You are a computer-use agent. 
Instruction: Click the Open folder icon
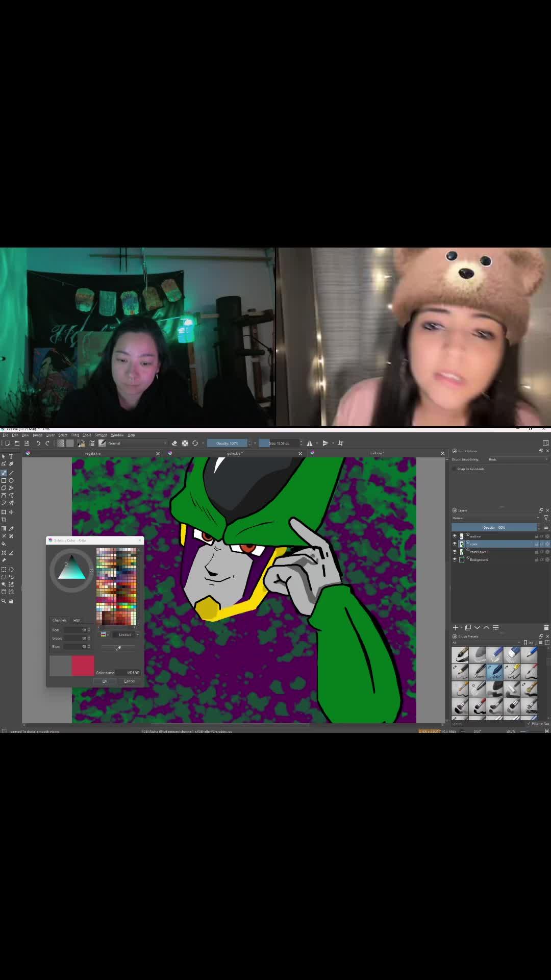coord(17,443)
